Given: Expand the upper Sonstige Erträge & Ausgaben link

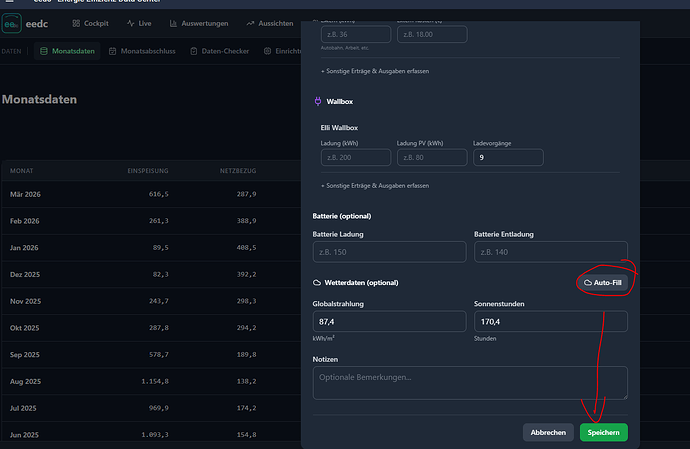Looking at the screenshot, I should [x=375, y=71].
